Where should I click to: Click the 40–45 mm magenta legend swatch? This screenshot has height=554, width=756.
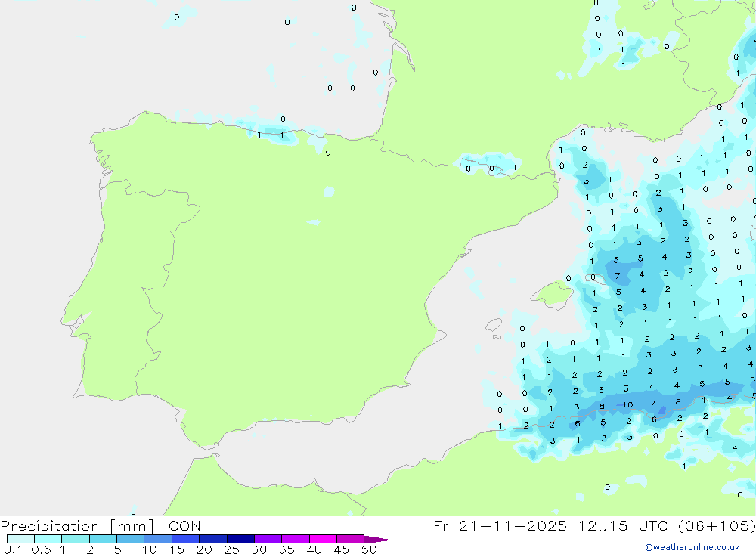323,539
